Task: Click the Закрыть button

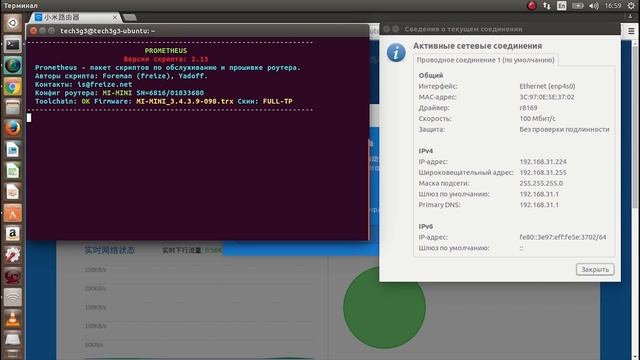Action: [x=595, y=270]
